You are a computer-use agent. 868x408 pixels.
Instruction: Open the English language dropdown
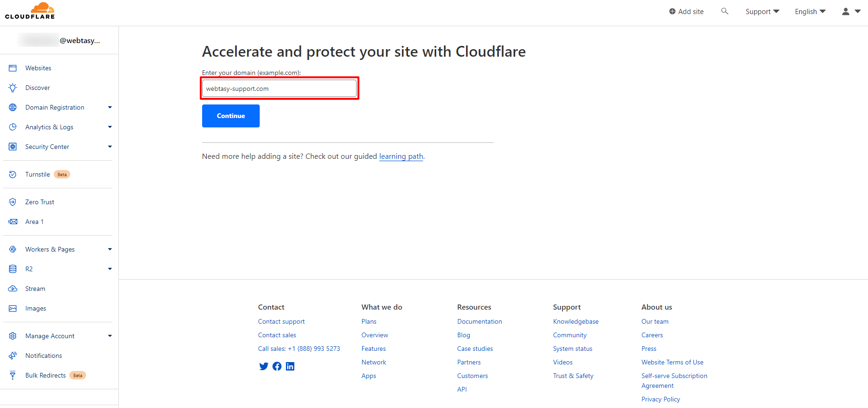pyautogui.click(x=810, y=11)
